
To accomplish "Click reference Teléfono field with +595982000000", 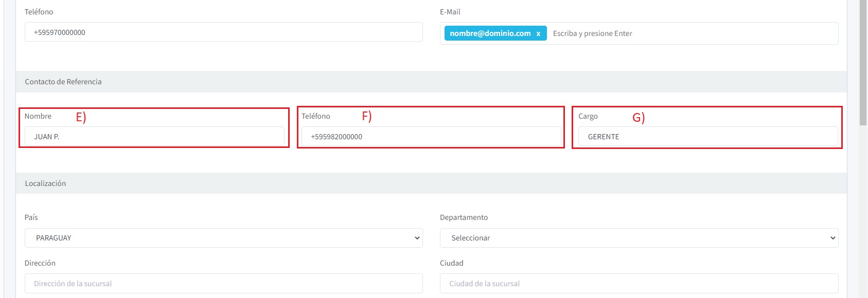I will click(431, 137).
